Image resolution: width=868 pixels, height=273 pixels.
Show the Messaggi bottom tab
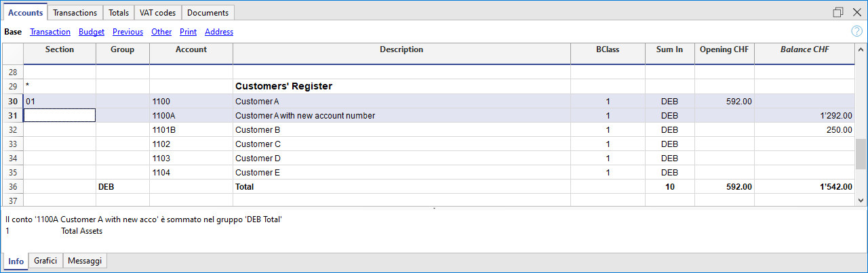85,261
